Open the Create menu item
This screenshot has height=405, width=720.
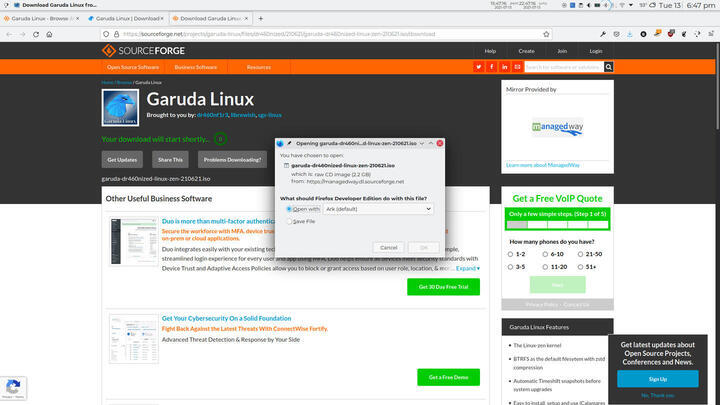point(526,51)
